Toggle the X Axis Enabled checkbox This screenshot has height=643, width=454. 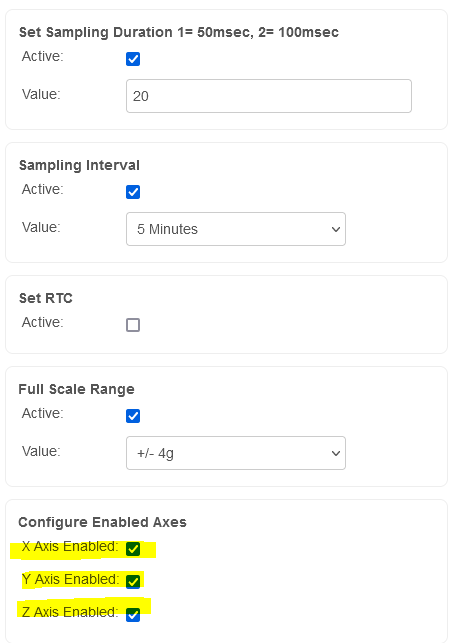click(133, 549)
